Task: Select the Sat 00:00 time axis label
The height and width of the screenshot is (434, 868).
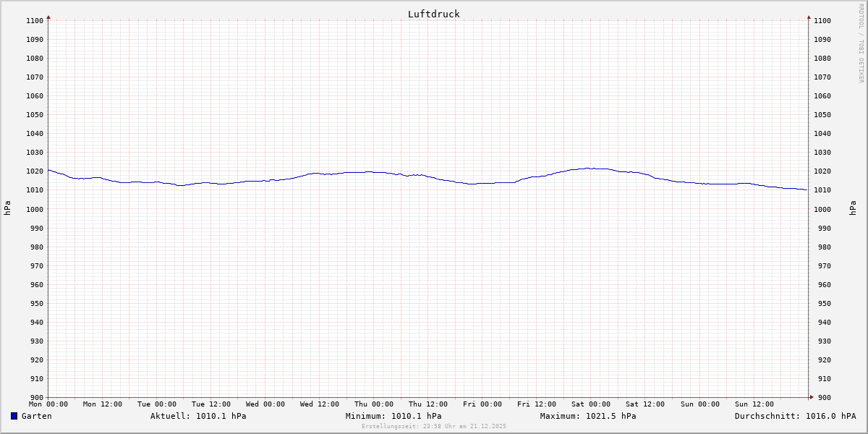Action: click(x=591, y=404)
